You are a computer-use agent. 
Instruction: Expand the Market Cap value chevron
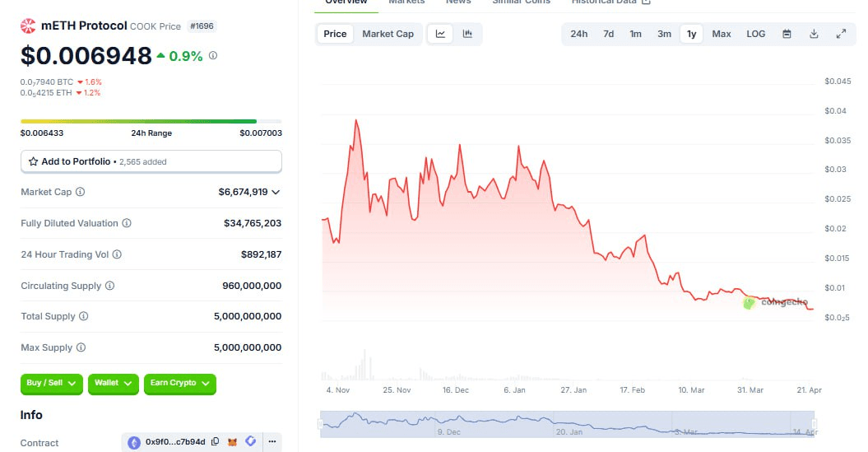[276, 192]
